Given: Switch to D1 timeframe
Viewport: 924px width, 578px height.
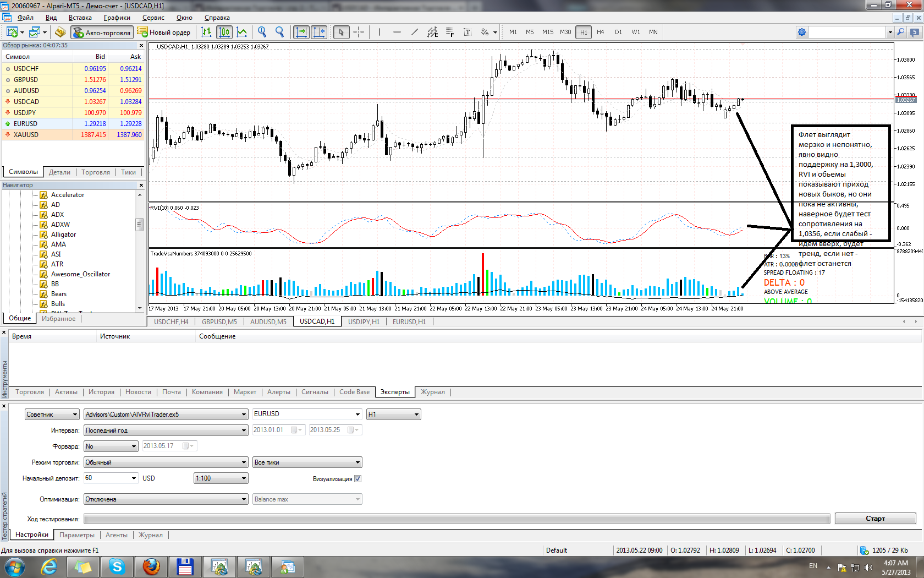Looking at the screenshot, I should (618, 32).
